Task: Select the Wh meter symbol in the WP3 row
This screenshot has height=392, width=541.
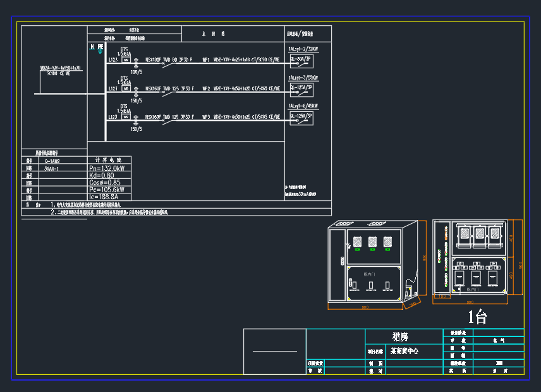Action: 126,116
